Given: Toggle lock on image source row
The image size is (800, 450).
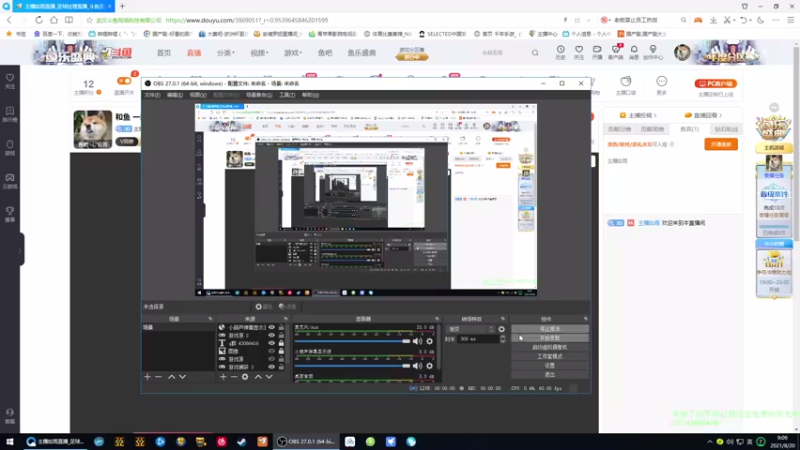Looking at the screenshot, I should [x=281, y=351].
